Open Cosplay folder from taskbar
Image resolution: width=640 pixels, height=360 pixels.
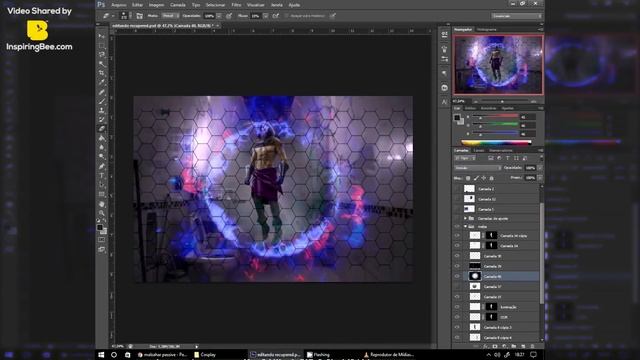(205, 355)
